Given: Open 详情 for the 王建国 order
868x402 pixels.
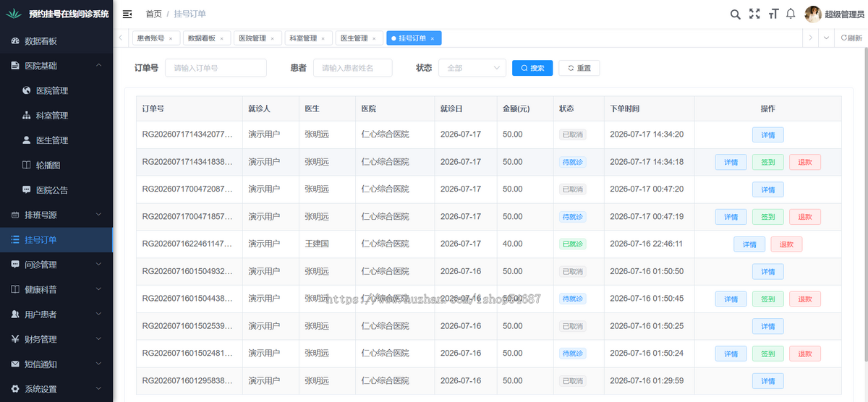Looking at the screenshot, I should 749,244.
